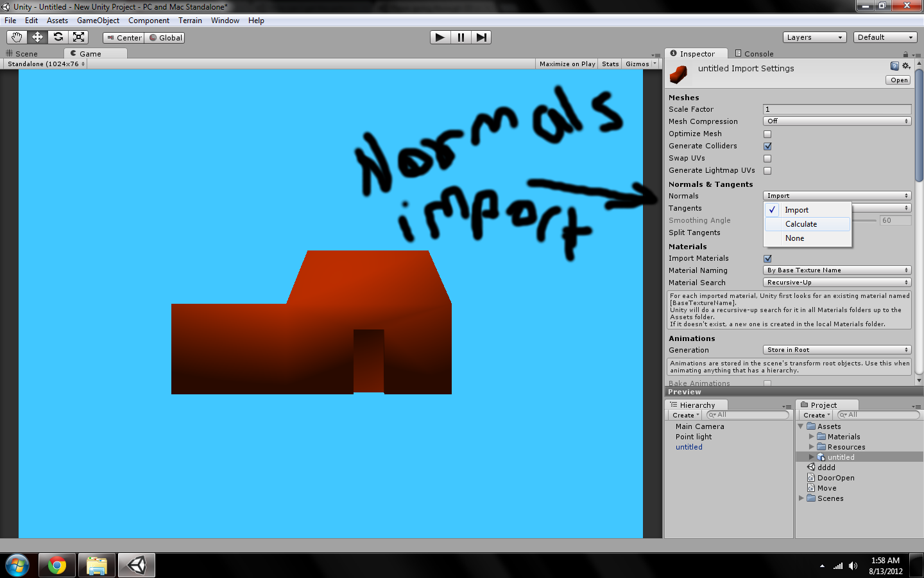Collapse the Assets folder arrow

tap(801, 426)
